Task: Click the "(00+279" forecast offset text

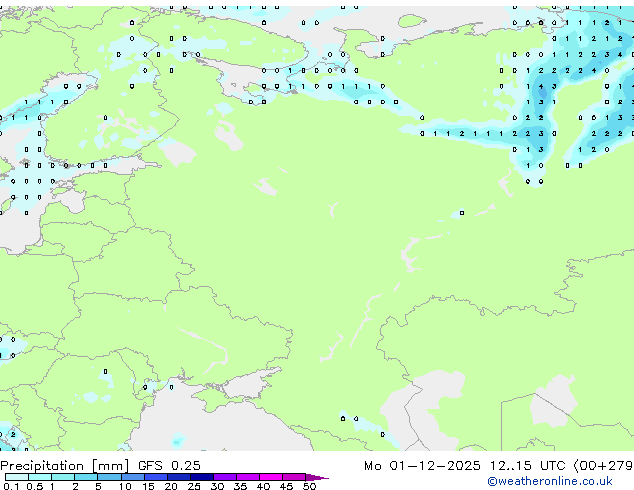Action: (x=603, y=466)
